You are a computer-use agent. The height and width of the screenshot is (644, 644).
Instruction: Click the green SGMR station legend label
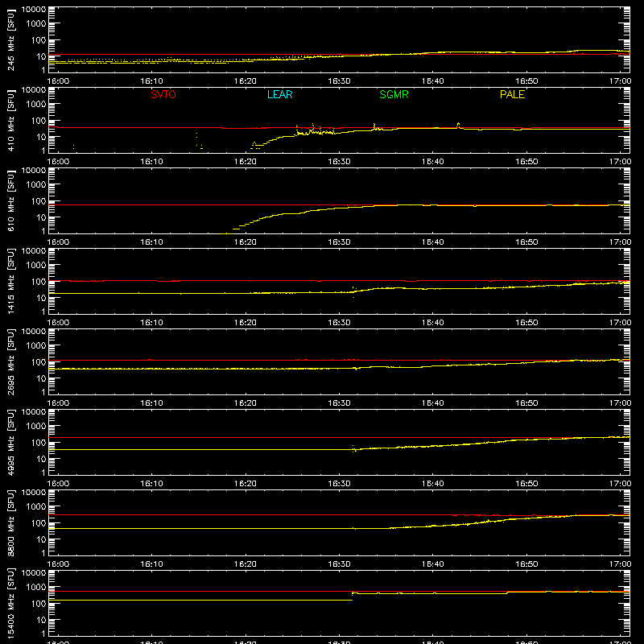coord(394,94)
